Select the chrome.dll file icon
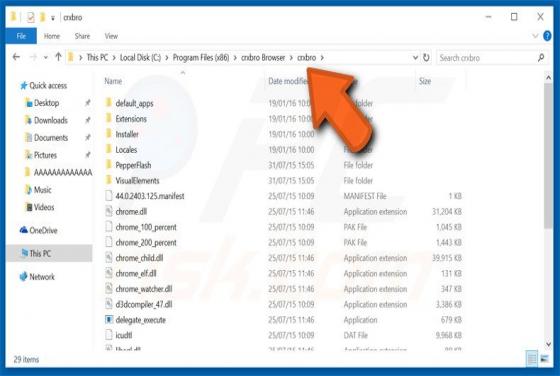The image size is (560, 376). (109, 211)
